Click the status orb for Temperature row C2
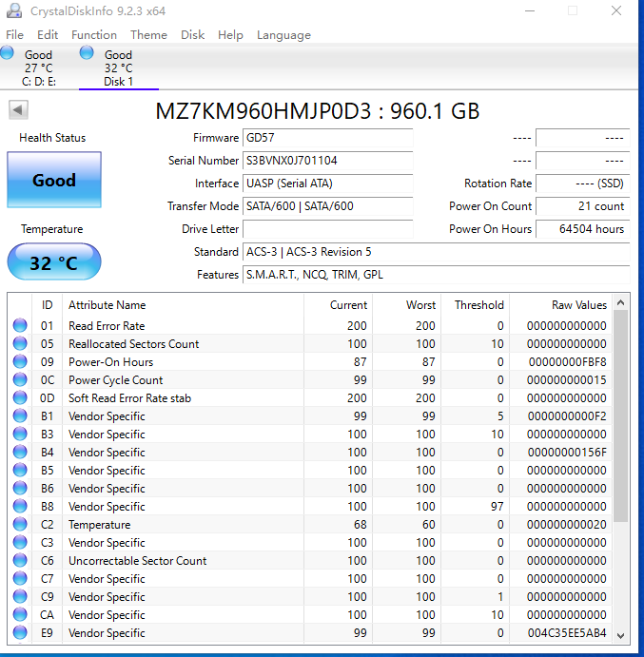 20,524
